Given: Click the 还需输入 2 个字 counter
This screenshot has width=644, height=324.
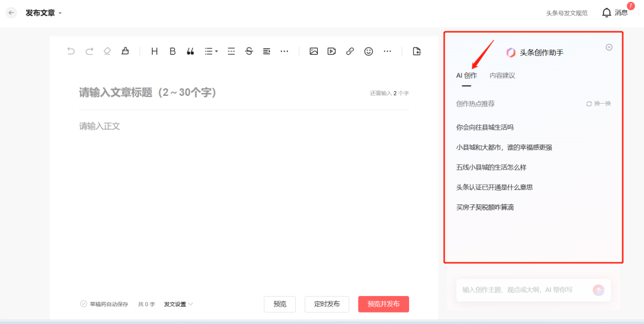Looking at the screenshot, I should (x=389, y=94).
